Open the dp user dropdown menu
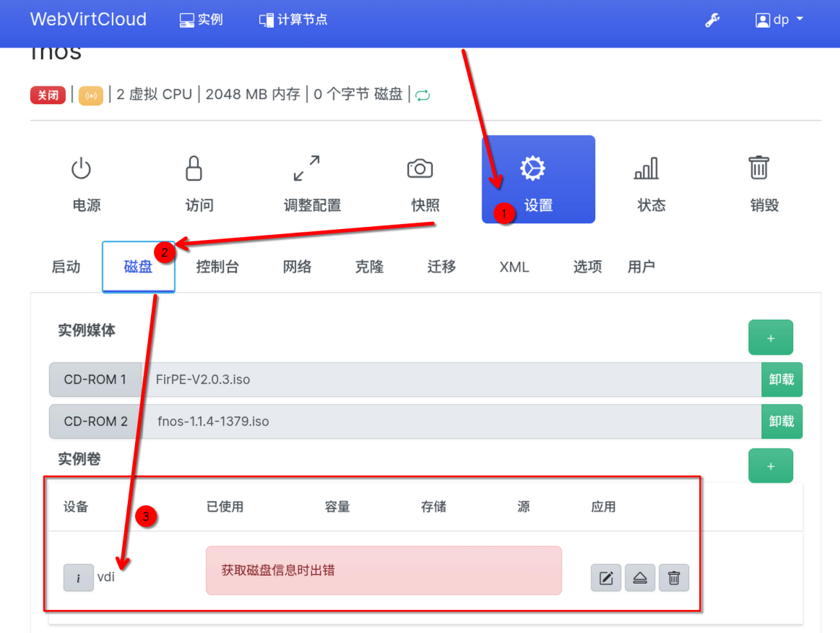This screenshot has width=840, height=633. coord(779,20)
